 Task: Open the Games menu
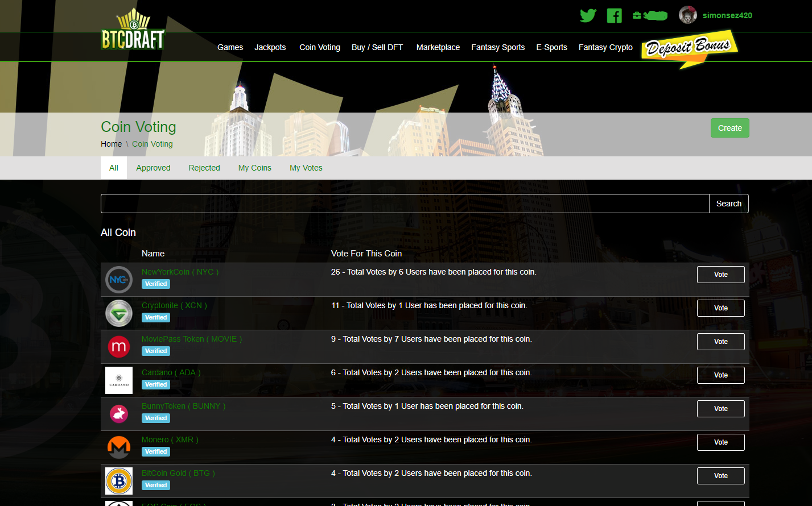point(230,47)
